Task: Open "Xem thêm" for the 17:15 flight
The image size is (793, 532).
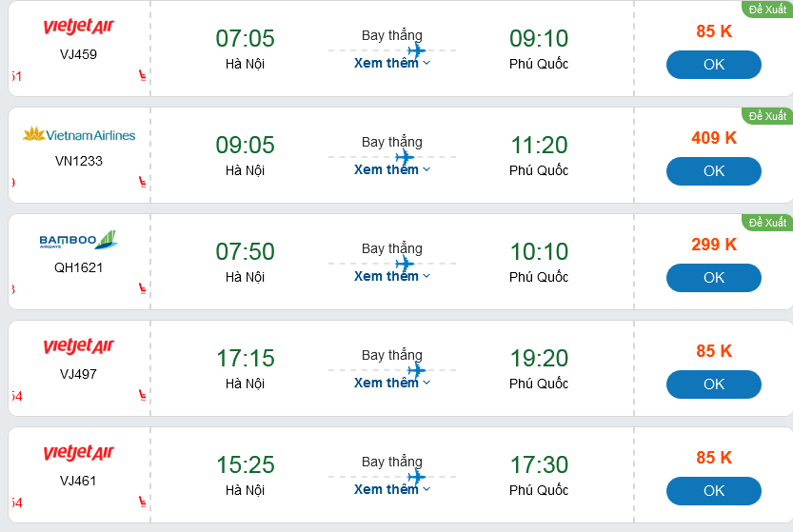Action: pyautogui.click(x=392, y=384)
